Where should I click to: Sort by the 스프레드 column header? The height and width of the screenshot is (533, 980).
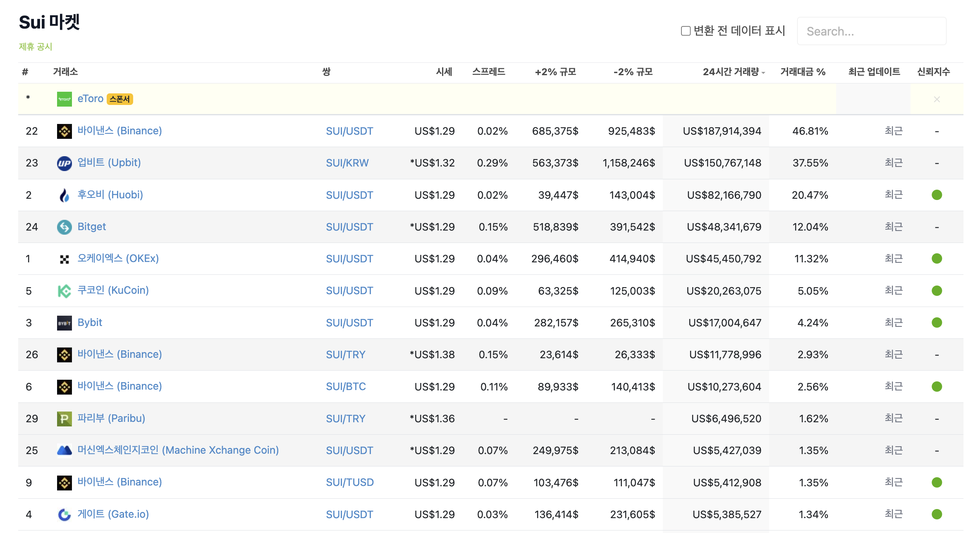488,72
